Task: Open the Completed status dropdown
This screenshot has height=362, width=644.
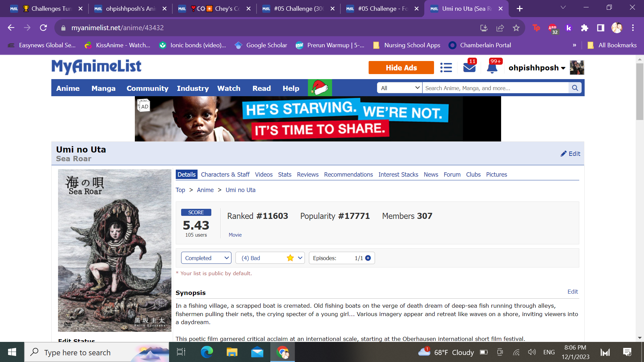Action: pyautogui.click(x=206, y=258)
